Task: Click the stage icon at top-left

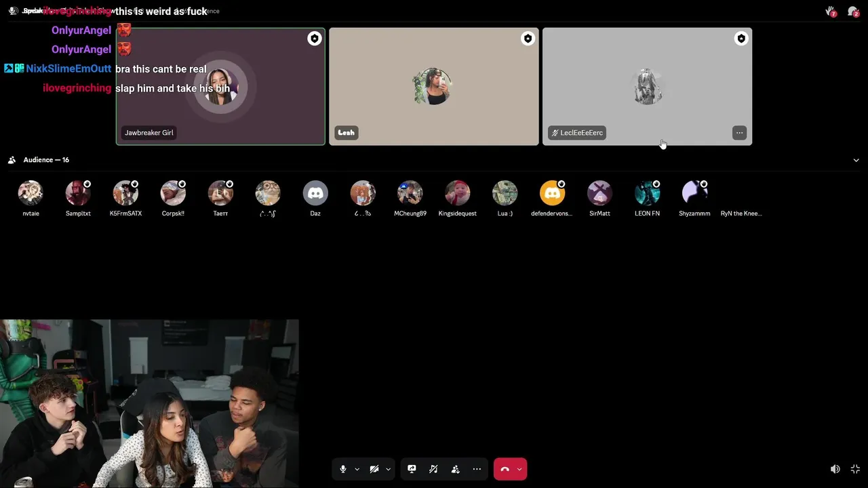Action: tap(13, 11)
